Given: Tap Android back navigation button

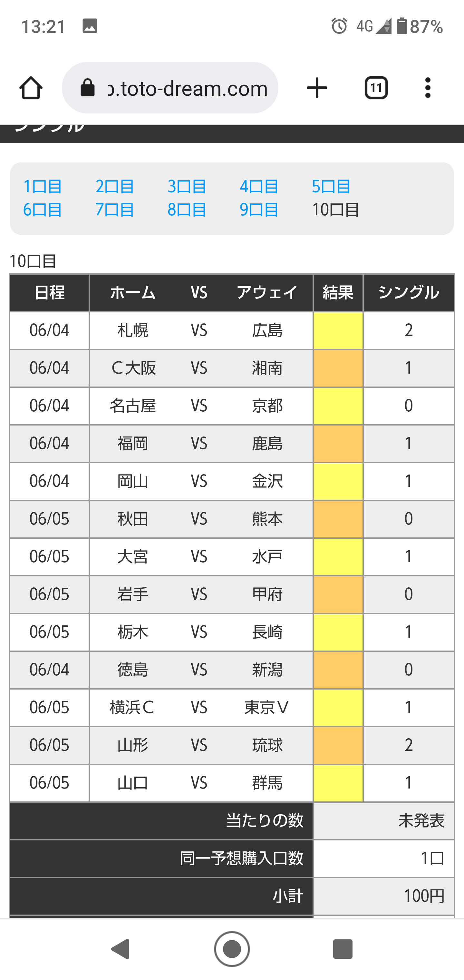Looking at the screenshot, I should [x=121, y=949].
